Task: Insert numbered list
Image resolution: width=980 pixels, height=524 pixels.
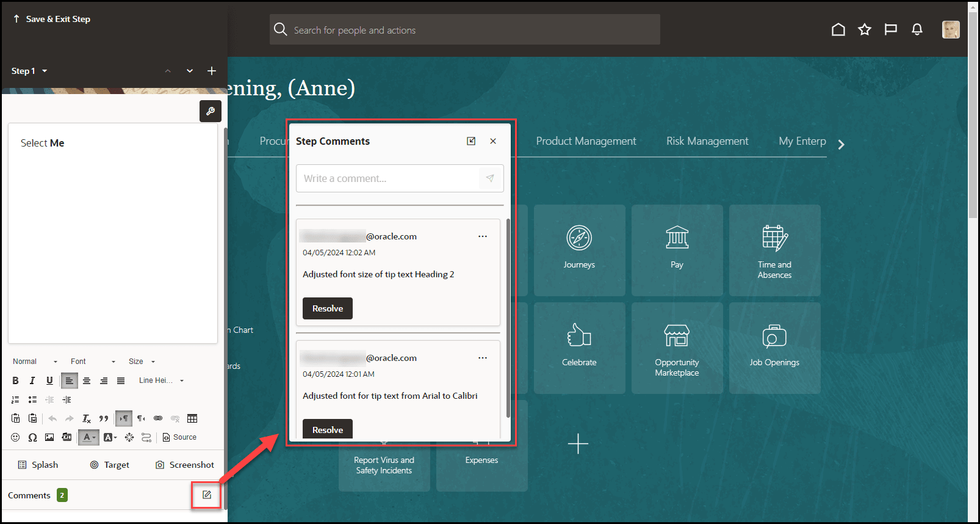Action: pyautogui.click(x=15, y=399)
